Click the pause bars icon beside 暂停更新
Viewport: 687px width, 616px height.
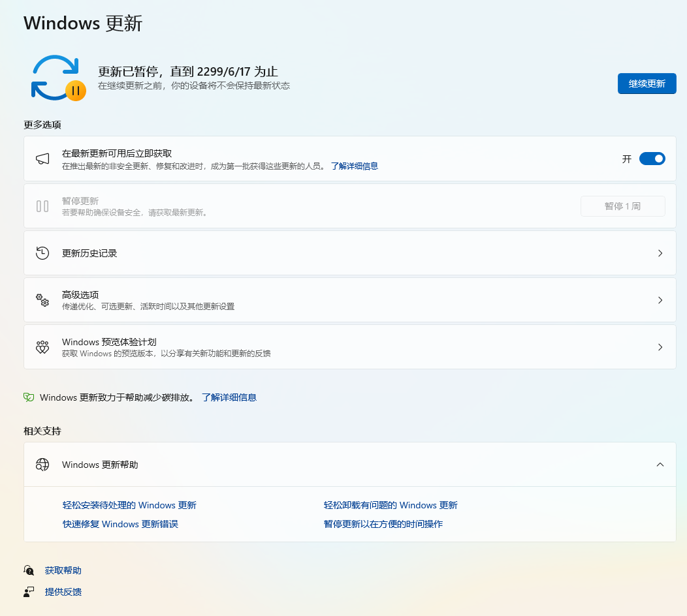(x=42, y=206)
